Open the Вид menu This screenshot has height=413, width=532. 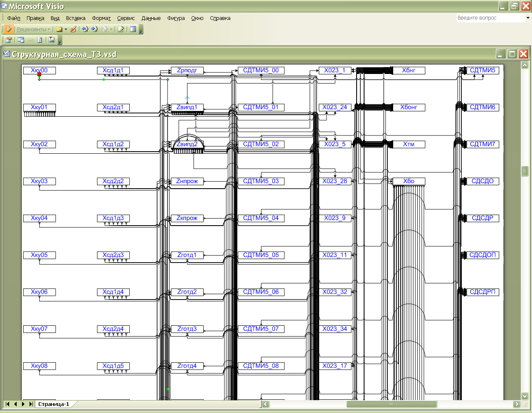tap(55, 18)
